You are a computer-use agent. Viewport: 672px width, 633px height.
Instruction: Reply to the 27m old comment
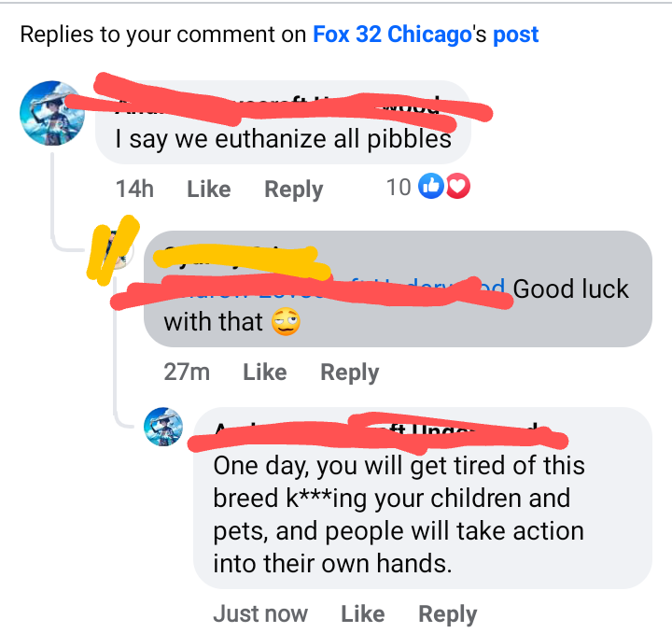point(350,373)
